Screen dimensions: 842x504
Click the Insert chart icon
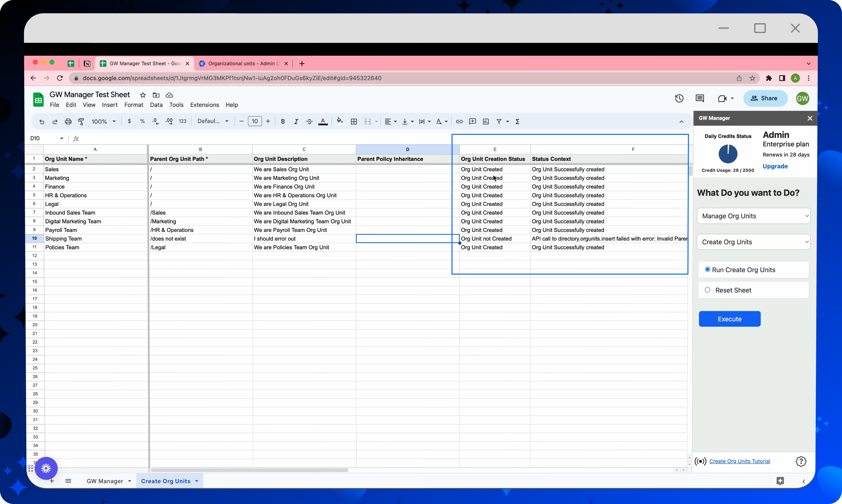pyautogui.click(x=486, y=121)
